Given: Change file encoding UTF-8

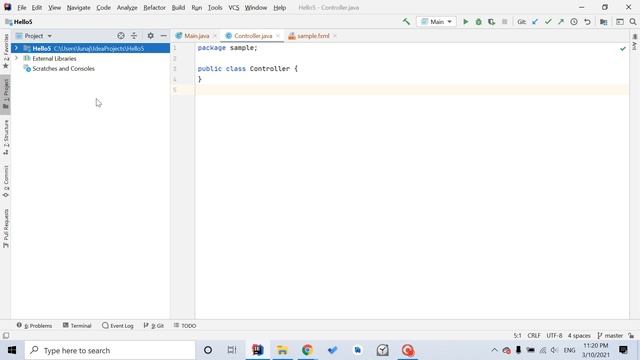Looking at the screenshot, I should point(554,336).
